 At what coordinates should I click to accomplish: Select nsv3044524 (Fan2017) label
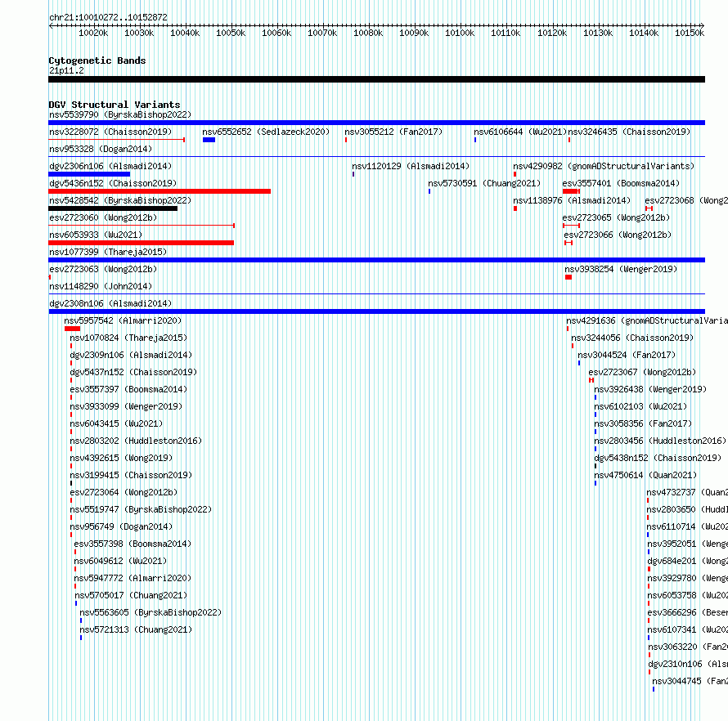[x=627, y=355]
